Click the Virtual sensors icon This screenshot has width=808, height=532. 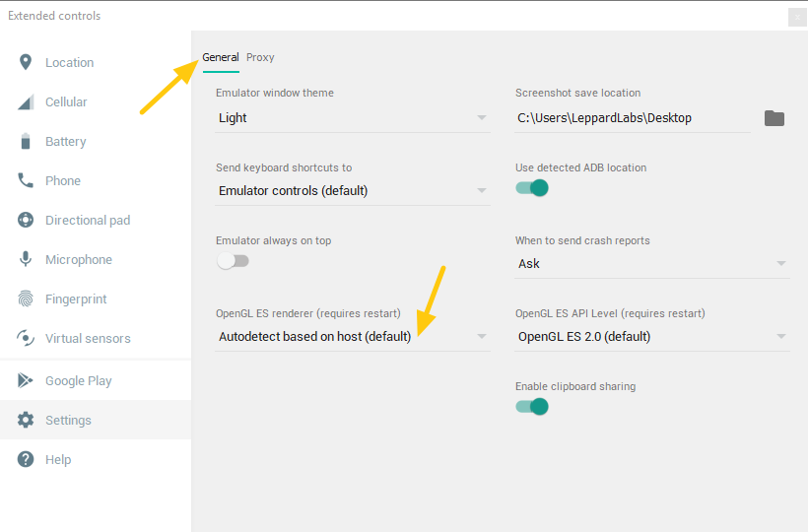(x=26, y=338)
